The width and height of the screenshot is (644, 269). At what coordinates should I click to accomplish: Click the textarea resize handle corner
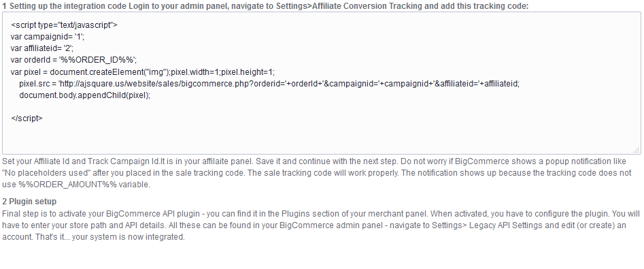pos(637,151)
